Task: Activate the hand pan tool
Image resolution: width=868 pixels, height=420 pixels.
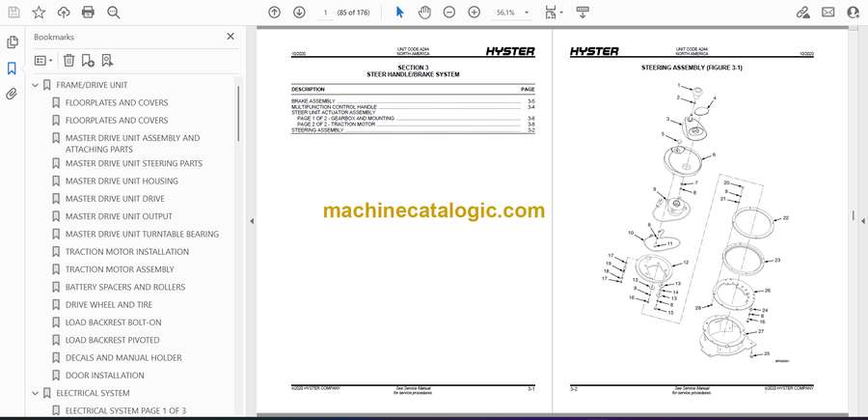Action: click(424, 13)
